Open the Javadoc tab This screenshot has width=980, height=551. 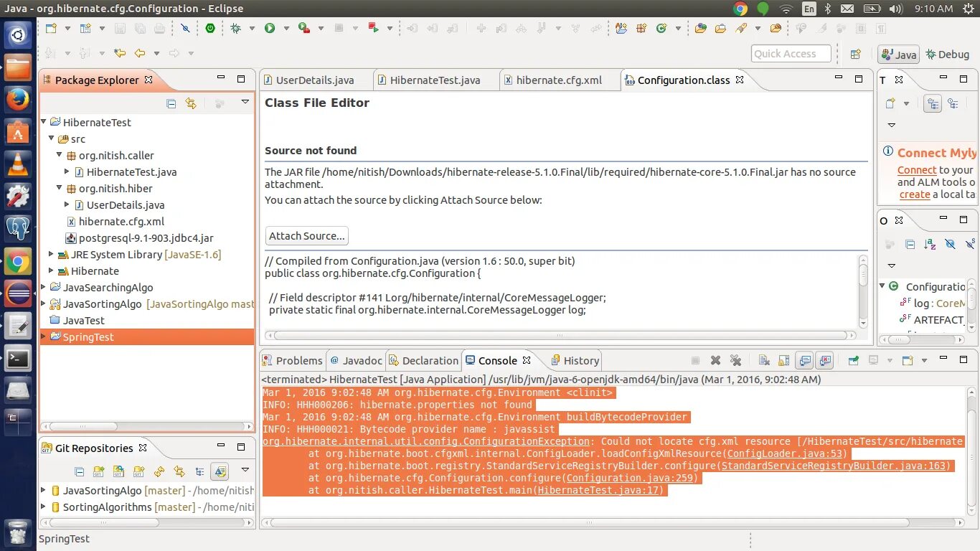point(357,360)
